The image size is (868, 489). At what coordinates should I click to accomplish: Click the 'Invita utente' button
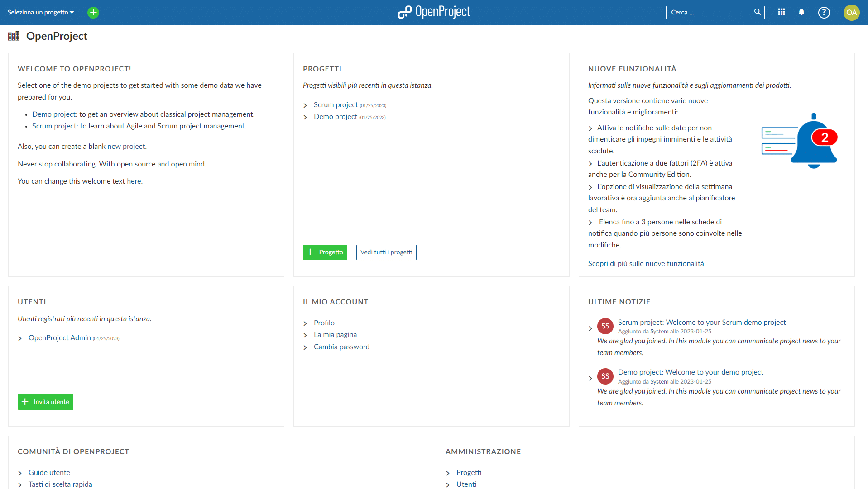tap(45, 402)
